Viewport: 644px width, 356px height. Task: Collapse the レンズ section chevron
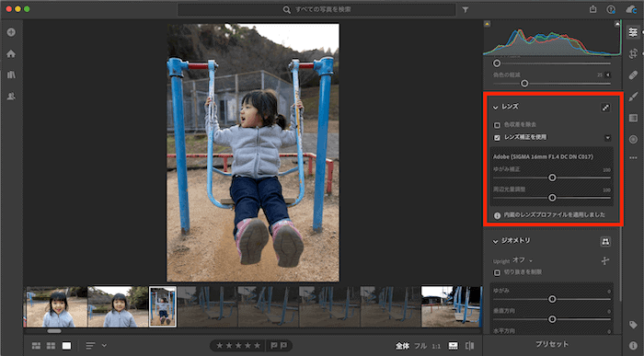tap(495, 108)
